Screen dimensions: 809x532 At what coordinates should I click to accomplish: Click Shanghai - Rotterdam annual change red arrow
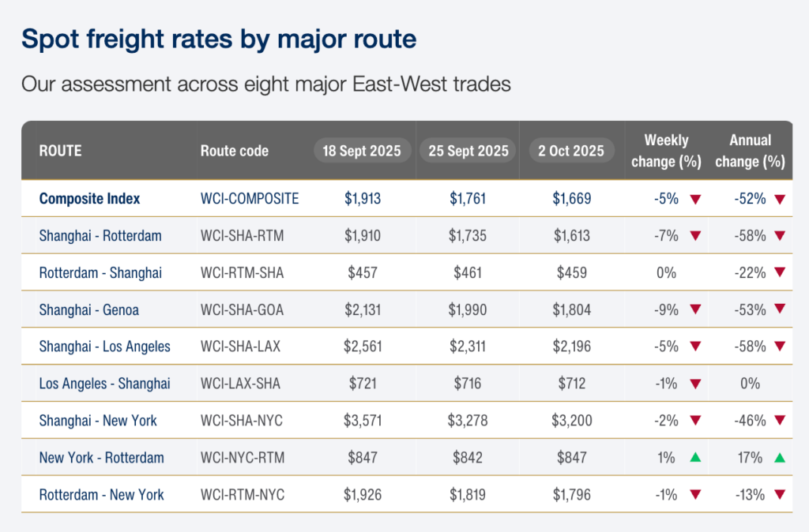click(x=780, y=236)
